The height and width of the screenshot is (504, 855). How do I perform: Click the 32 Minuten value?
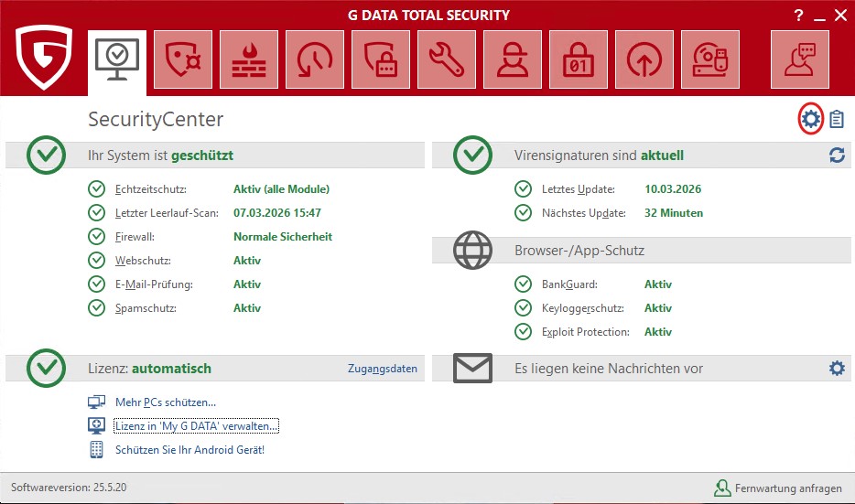point(674,213)
